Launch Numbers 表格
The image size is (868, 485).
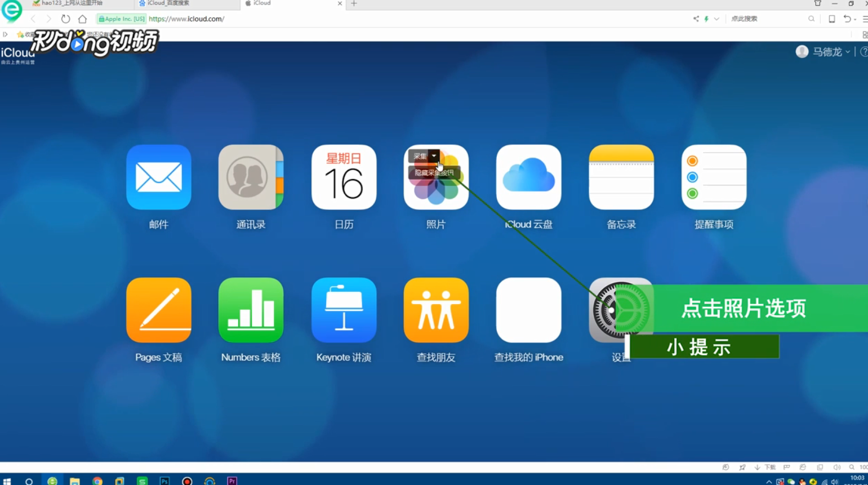point(251,309)
